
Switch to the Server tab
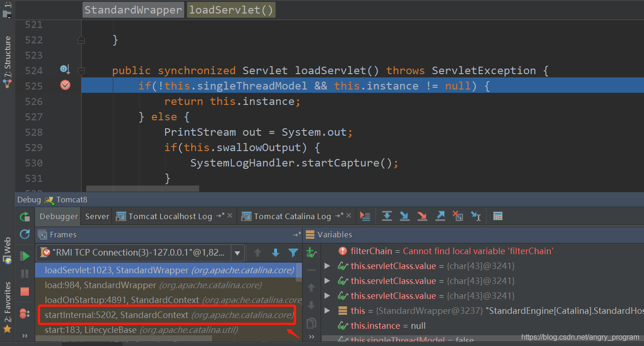click(97, 216)
